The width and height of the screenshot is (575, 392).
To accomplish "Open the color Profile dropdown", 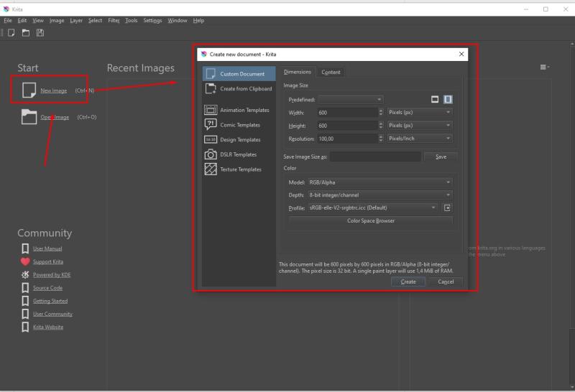I will (372, 207).
